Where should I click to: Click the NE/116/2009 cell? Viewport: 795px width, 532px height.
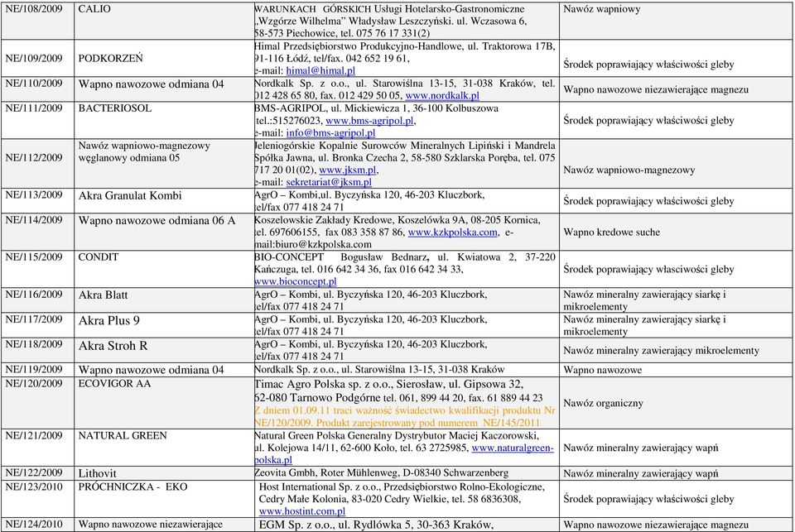[38, 300]
